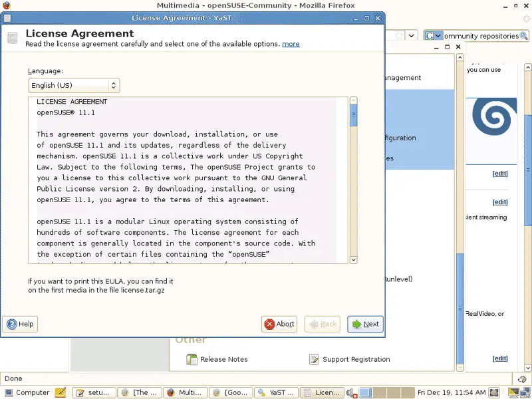
Task: Click the Firefox status bar icon at right
Action: pos(522,379)
